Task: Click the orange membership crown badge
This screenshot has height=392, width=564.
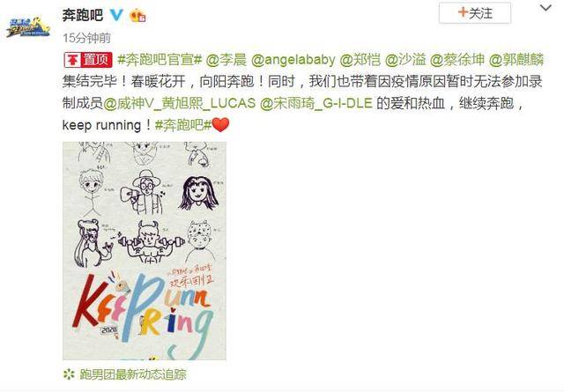Action: pos(137,16)
